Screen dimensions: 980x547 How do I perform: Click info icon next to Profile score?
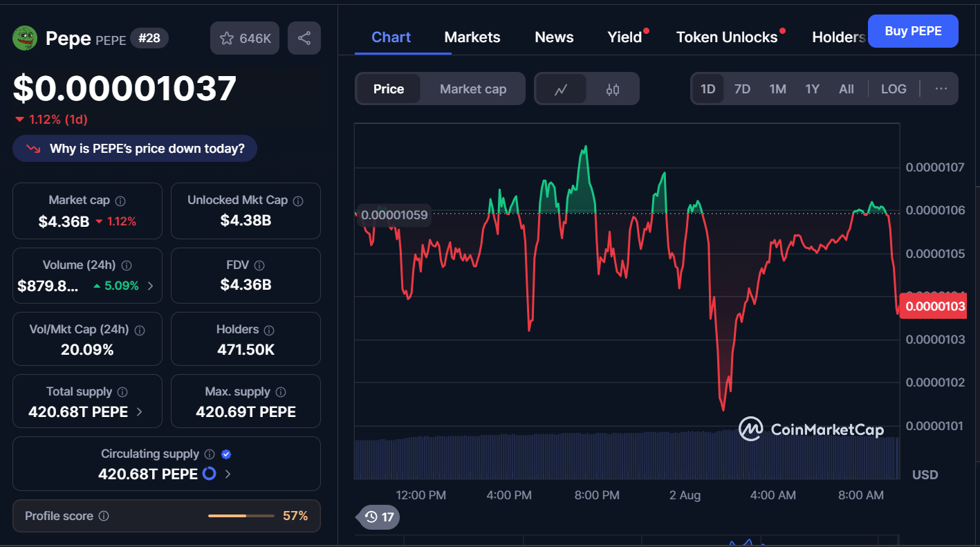pyautogui.click(x=104, y=516)
